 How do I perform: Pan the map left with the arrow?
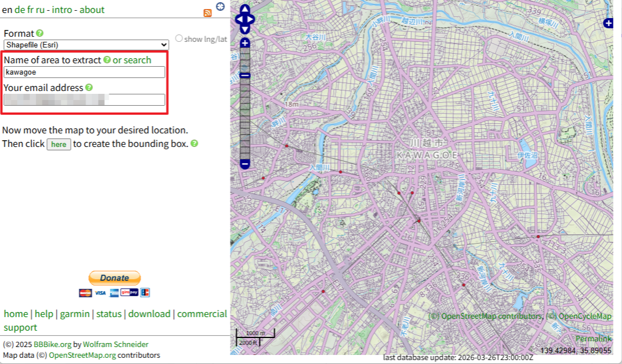coord(238,19)
